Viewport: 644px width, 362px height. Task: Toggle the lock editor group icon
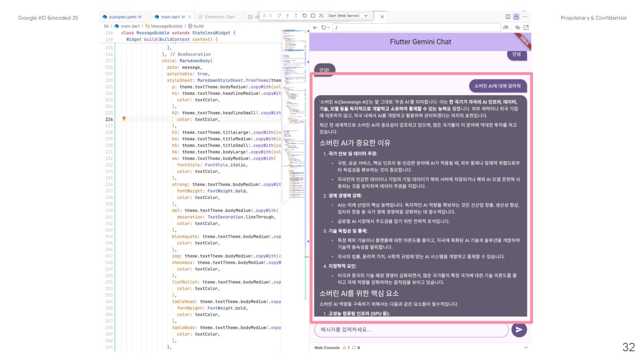[516, 17]
